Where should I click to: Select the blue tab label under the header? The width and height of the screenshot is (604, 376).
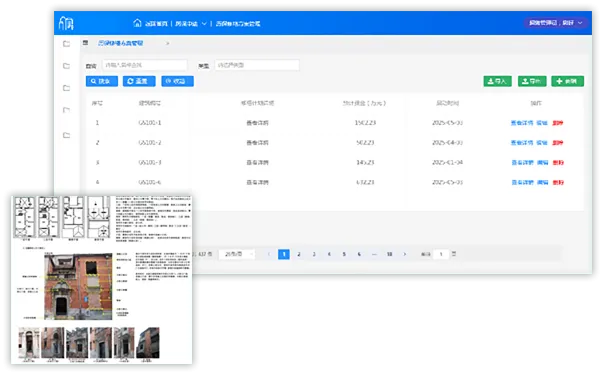coord(121,43)
